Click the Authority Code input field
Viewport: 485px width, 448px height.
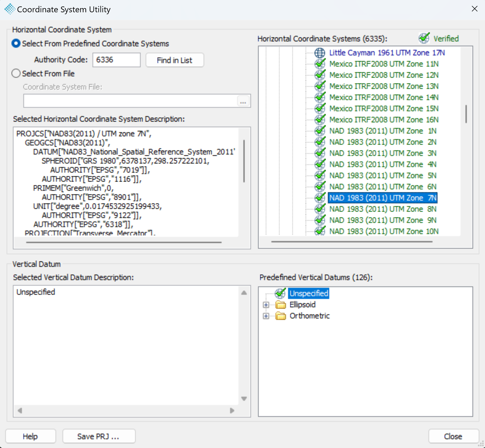click(117, 60)
